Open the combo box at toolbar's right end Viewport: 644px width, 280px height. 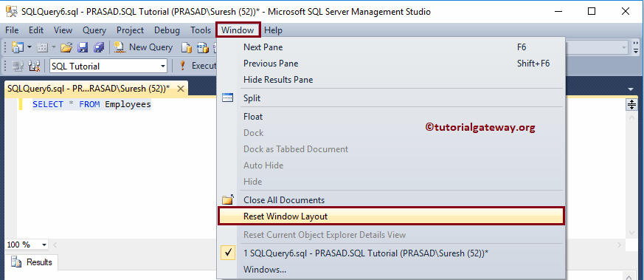click(624, 47)
